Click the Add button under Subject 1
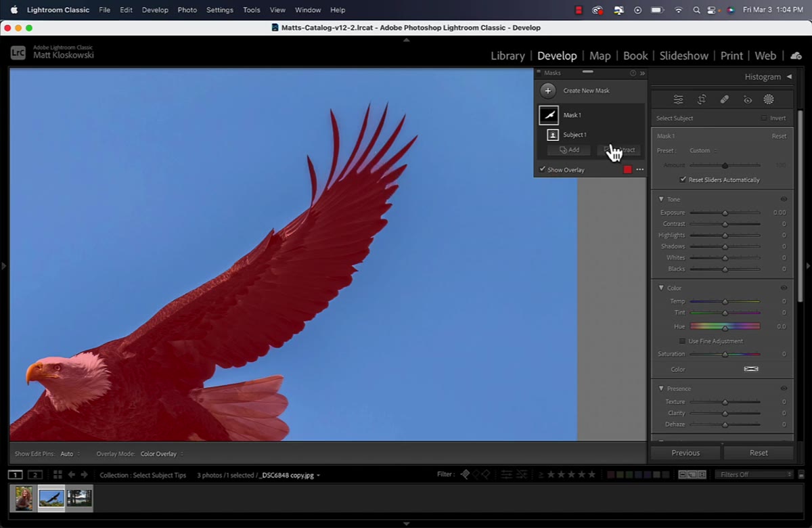812x528 pixels. [569, 150]
